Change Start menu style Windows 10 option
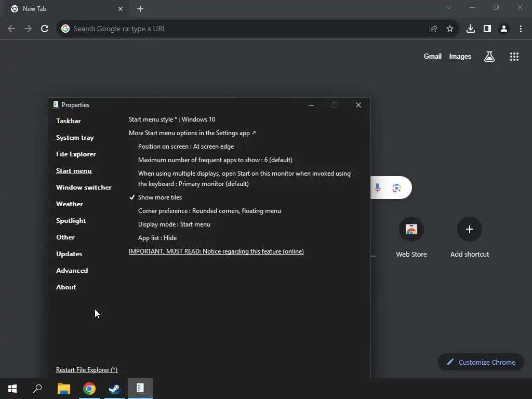This screenshot has width=532, height=399. pos(172,119)
